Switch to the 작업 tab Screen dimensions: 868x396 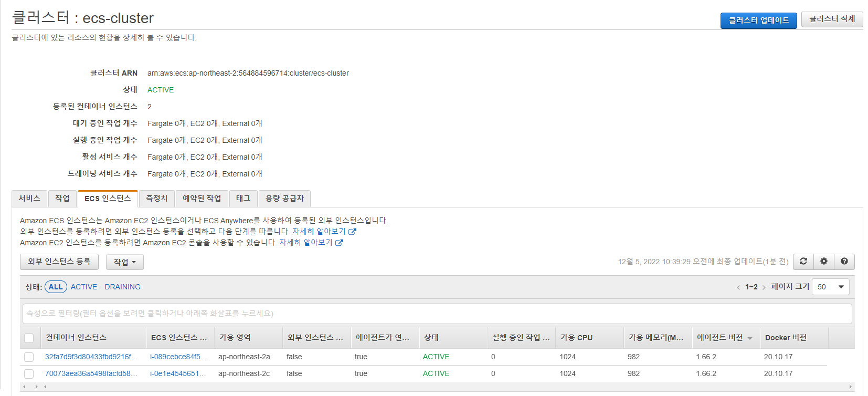click(x=62, y=199)
